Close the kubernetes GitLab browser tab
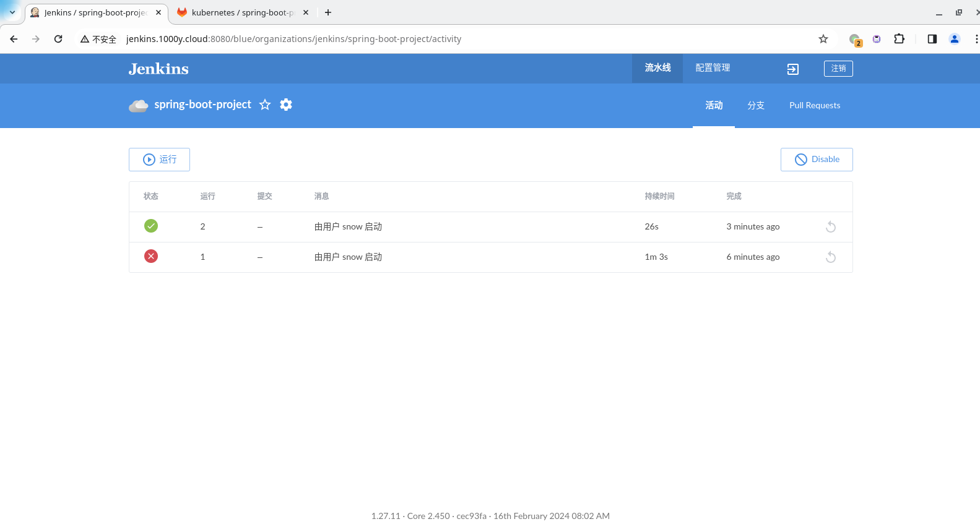The width and height of the screenshot is (980, 532). (x=306, y=12)
